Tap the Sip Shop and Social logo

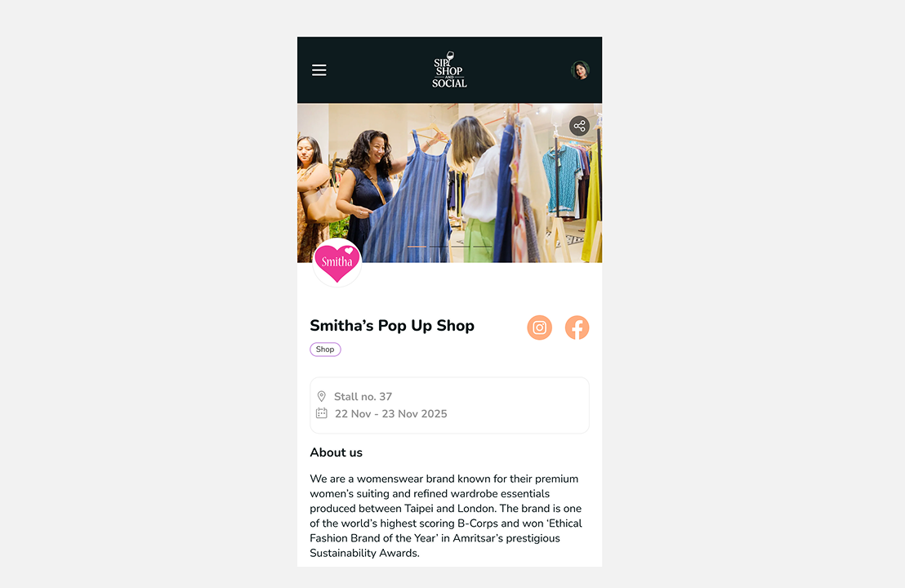(x=449, y=69)
